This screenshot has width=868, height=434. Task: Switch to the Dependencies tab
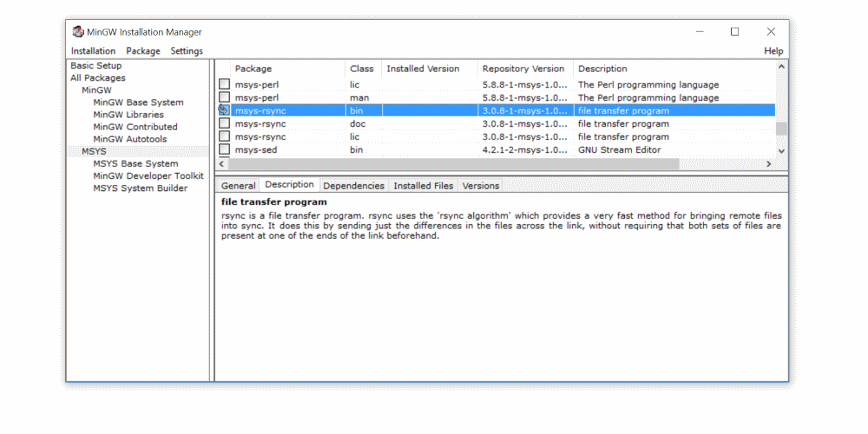(x=354, y=186)
